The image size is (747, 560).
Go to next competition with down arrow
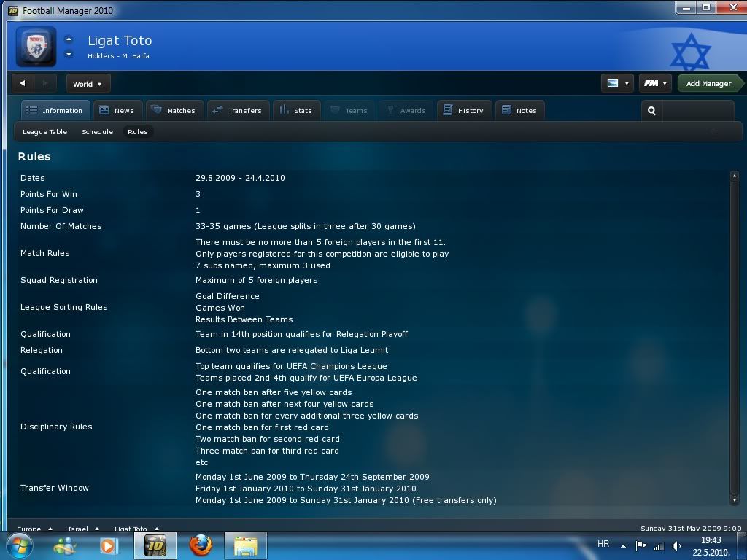tap(69, 55)
